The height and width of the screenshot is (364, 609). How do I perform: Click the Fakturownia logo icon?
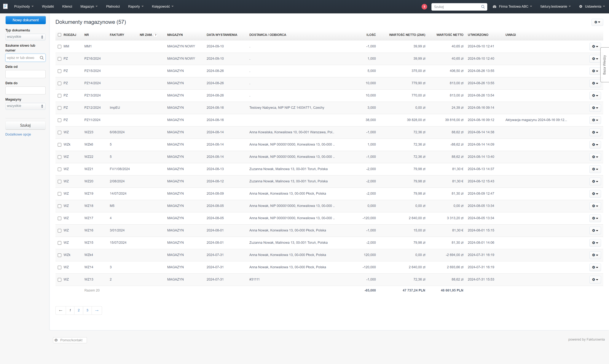point(5,6)
